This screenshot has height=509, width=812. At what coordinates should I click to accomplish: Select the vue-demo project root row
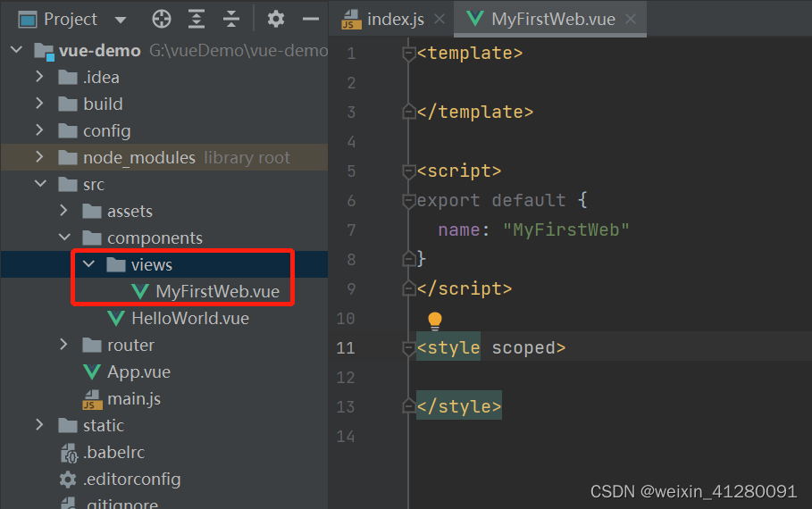[x=164, y=50]
